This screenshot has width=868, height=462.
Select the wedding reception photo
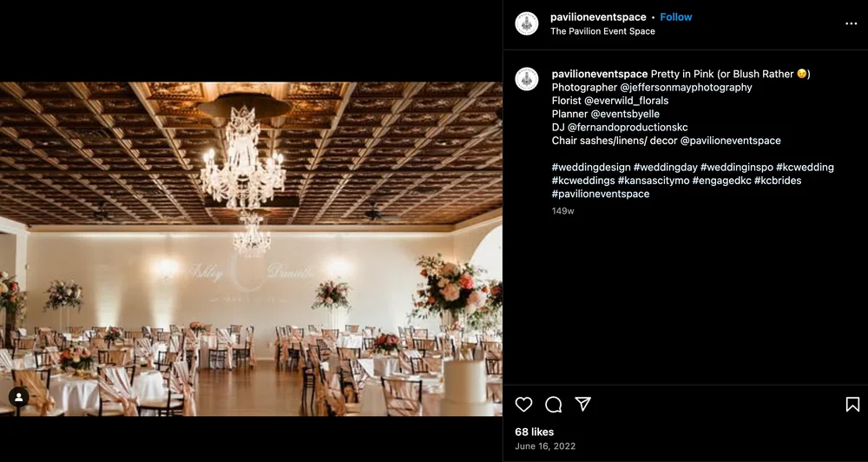pos(251,249)
